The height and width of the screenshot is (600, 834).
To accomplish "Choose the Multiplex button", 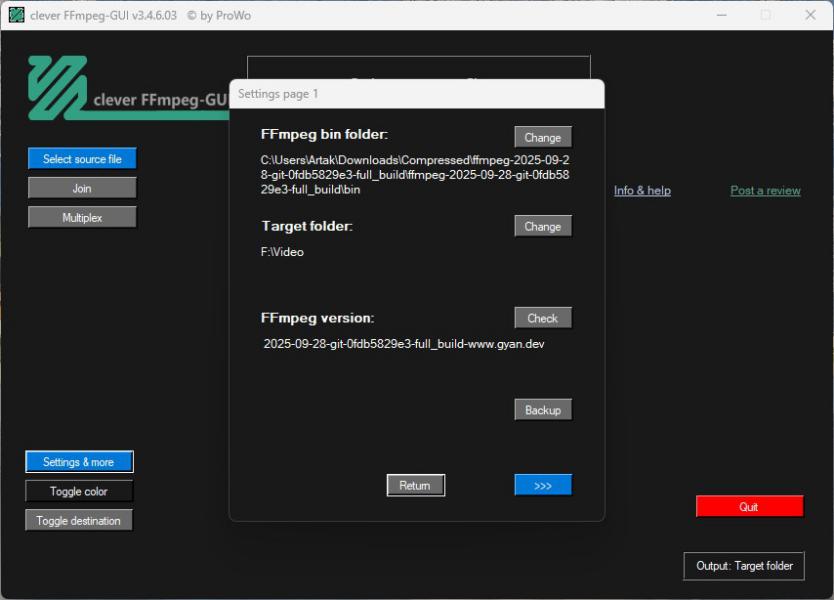I will coord(82,217).
